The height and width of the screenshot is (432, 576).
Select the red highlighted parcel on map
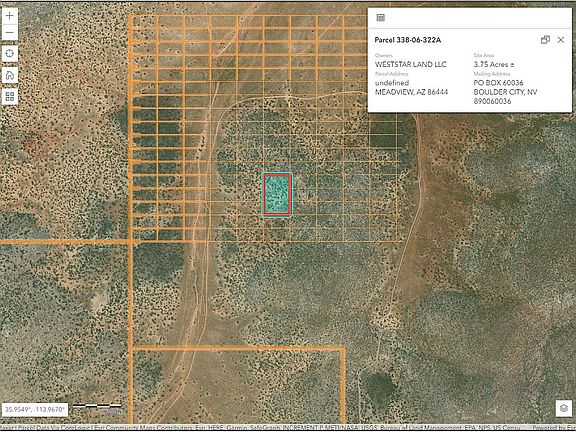[x=277, y=195]
